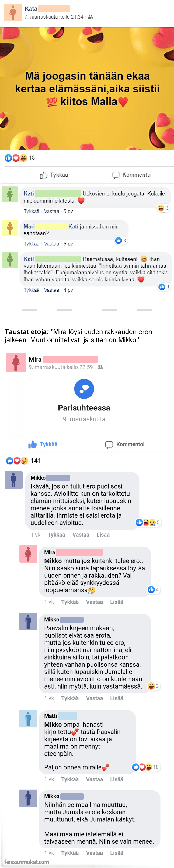Click mentioned name Kati in Mari's comment
This screenshot has height=868, width=174.
coord(73,227)
